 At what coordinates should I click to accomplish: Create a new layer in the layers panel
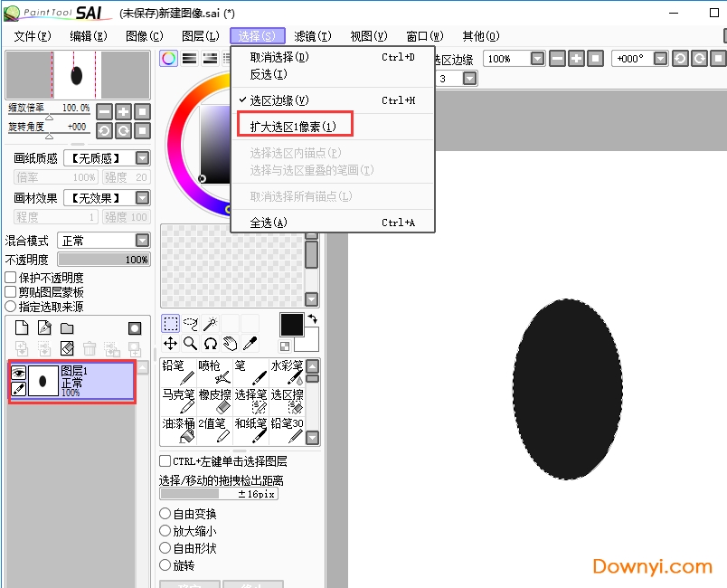click(21, 328)
